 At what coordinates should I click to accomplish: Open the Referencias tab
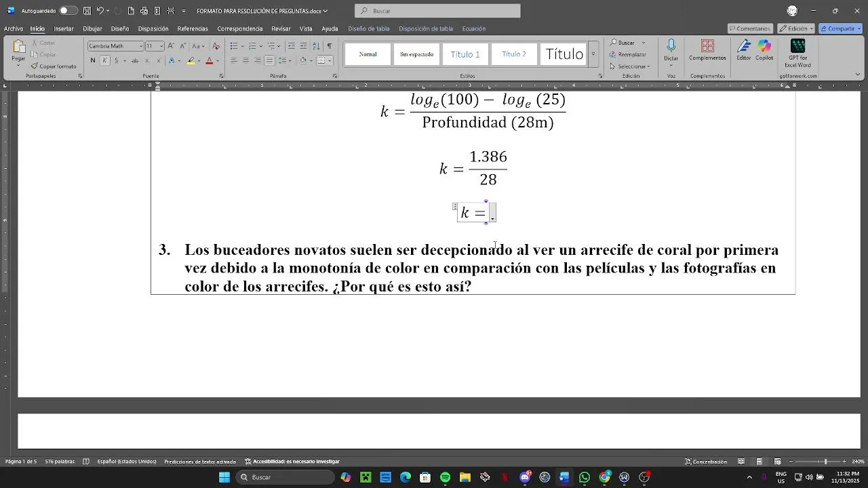[x=193, y=28]
